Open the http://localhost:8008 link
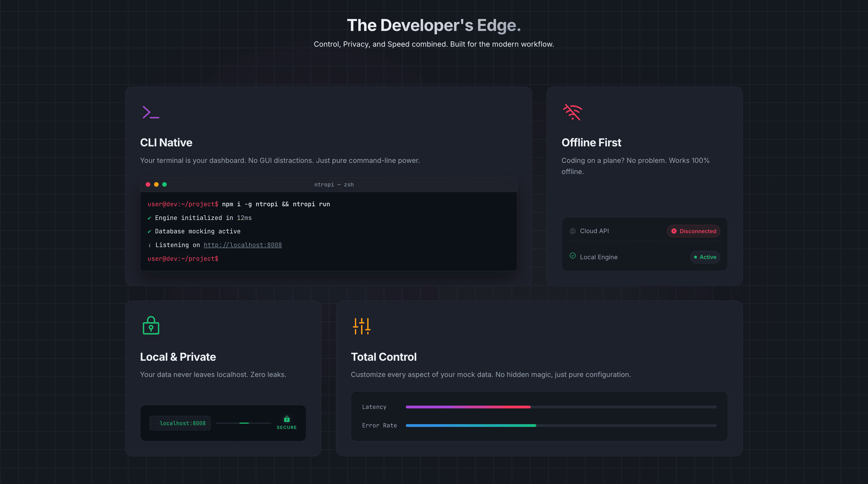The image size is (868, 484). tap(242, 245)
